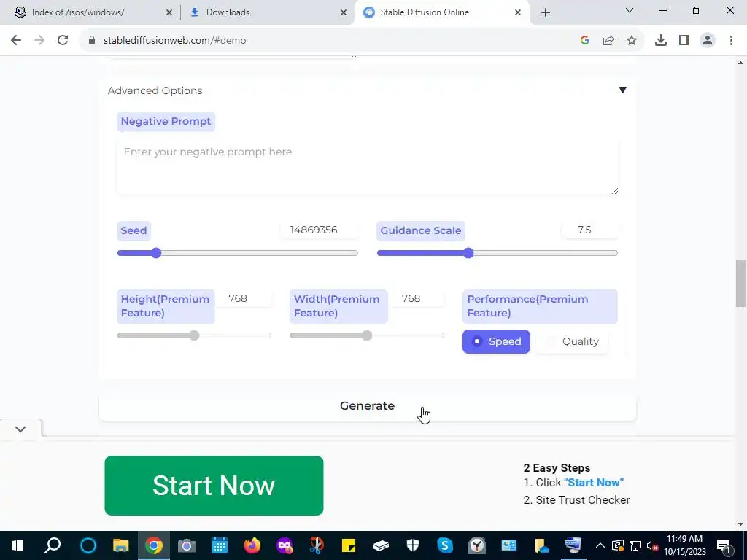Launch Firefox from the taskbar
The height and width of the screenshot is (560, 747).
[252, 545]
